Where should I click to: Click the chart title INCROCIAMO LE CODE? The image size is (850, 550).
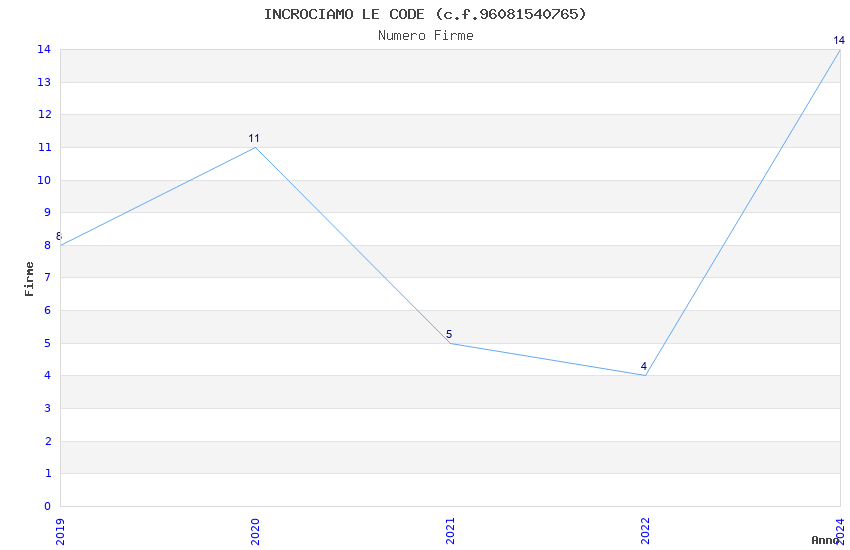tap(425, 14)
